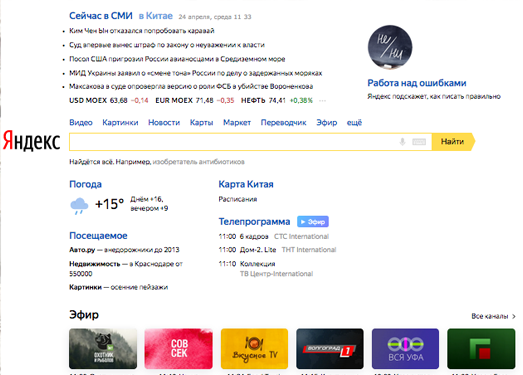The image size is (523, 375).
Task: Open the on-screen keyboard icon
Action: pyautogui.click(x=419, y=142)
